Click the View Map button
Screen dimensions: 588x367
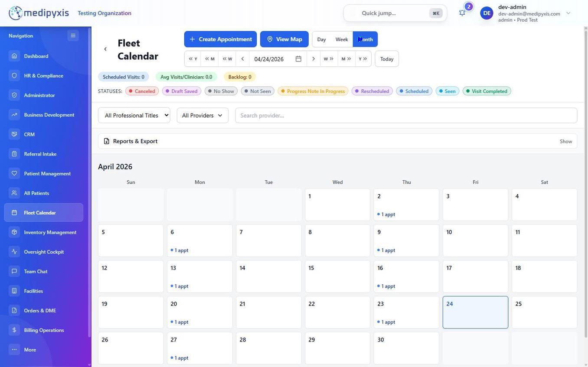284,39
